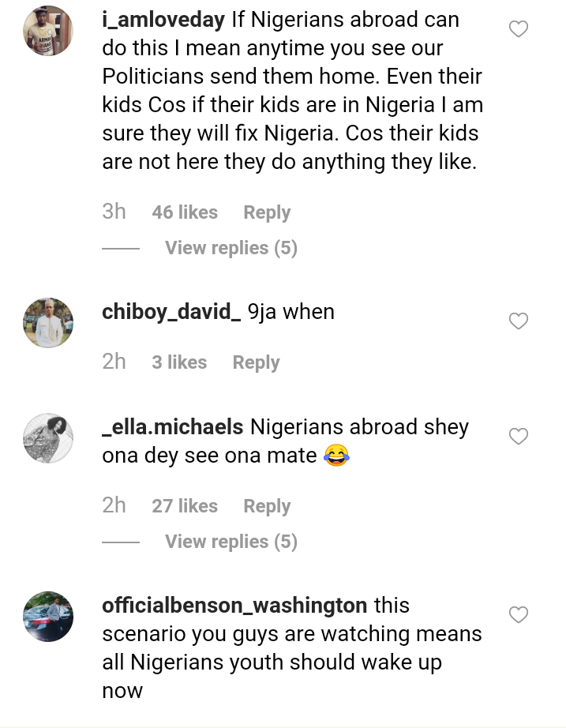Screen dimensions: 566x728
Task: Like officialbenson_washington's comment
Action: tap(518, 615)
